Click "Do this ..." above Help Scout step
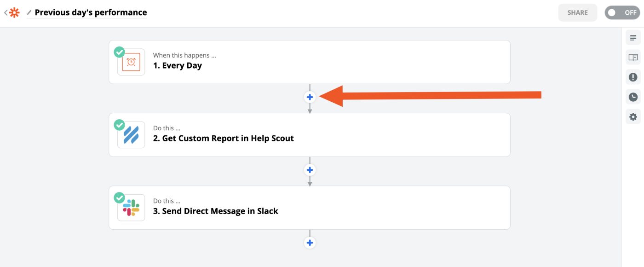Screen dimensions: 644x267 (x=167, y=128)
